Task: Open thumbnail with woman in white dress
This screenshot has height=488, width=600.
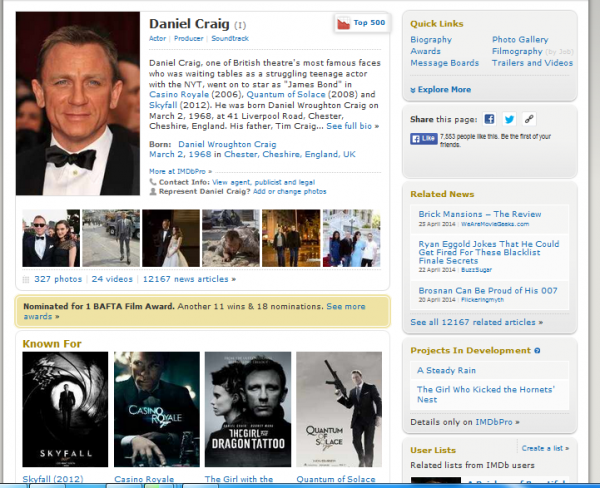Action: click(171, 238)
